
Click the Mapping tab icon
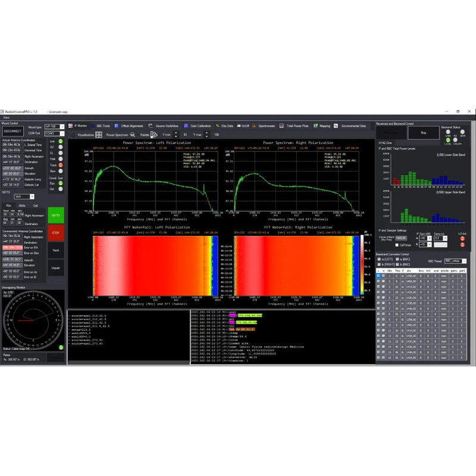click(316, 126)
